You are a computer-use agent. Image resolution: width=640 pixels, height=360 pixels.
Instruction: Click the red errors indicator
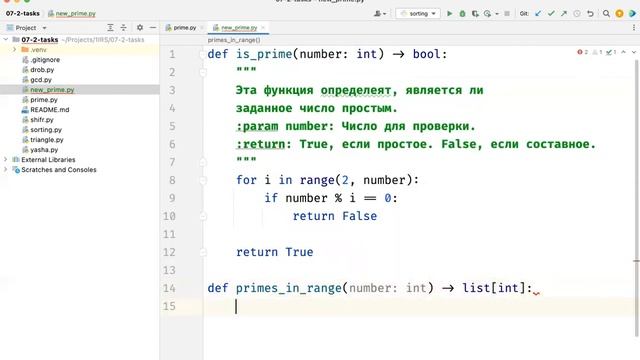click(582, 52)
